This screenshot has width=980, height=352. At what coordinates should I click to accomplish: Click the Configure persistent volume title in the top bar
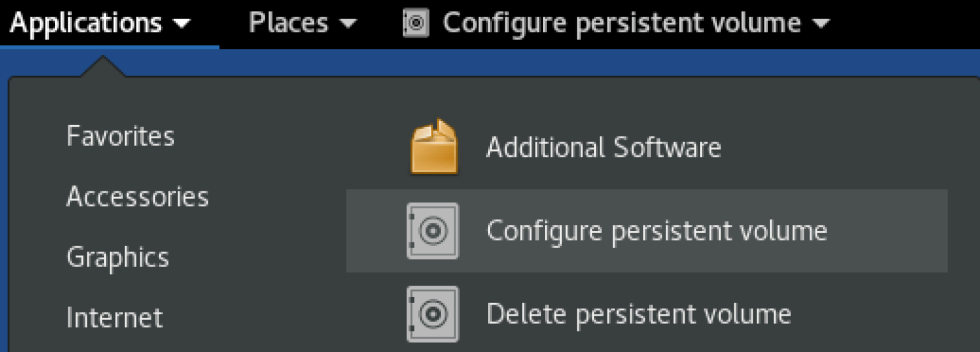click(x=621, y=23)
